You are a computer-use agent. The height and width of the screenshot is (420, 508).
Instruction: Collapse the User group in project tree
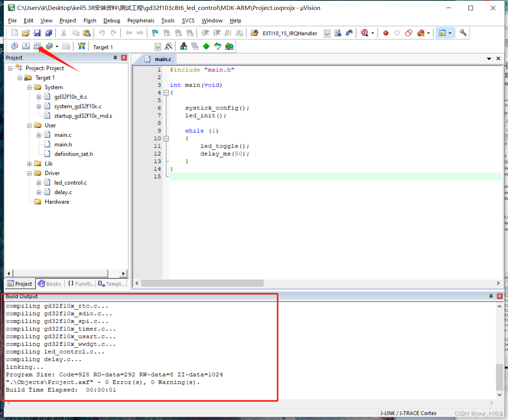(x=29, y=126)
